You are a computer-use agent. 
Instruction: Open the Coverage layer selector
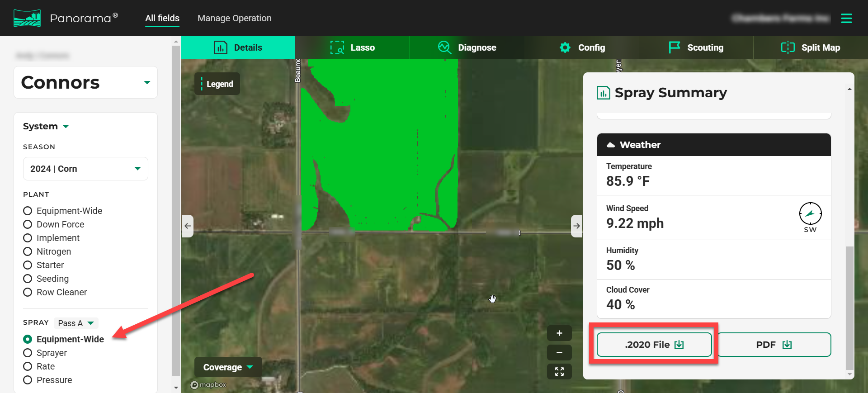[228, 367]
